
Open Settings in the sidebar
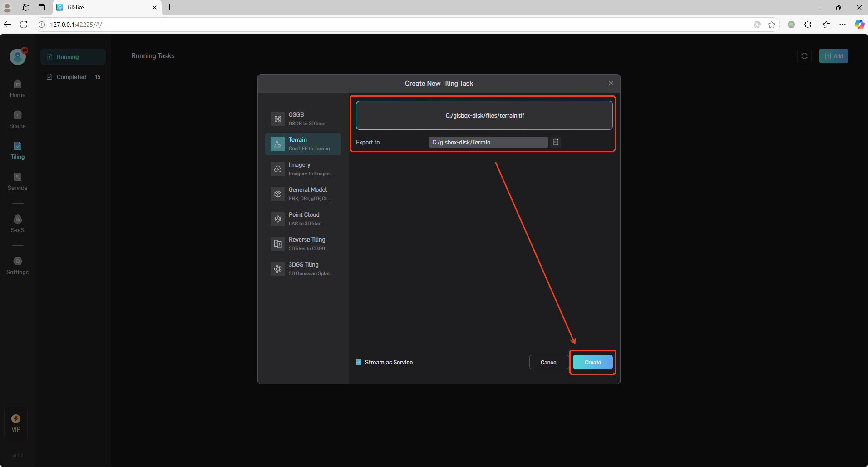click(x=17, y=266)
